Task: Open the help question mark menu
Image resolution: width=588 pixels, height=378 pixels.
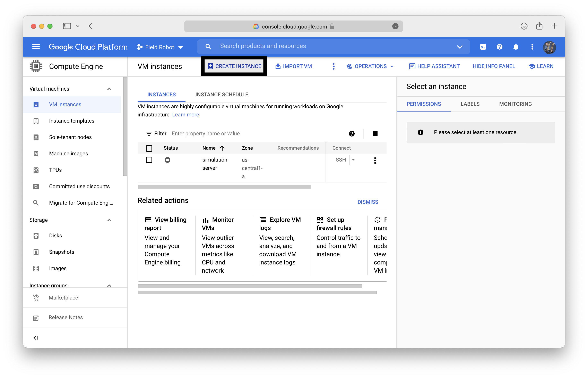Action: 499,47
